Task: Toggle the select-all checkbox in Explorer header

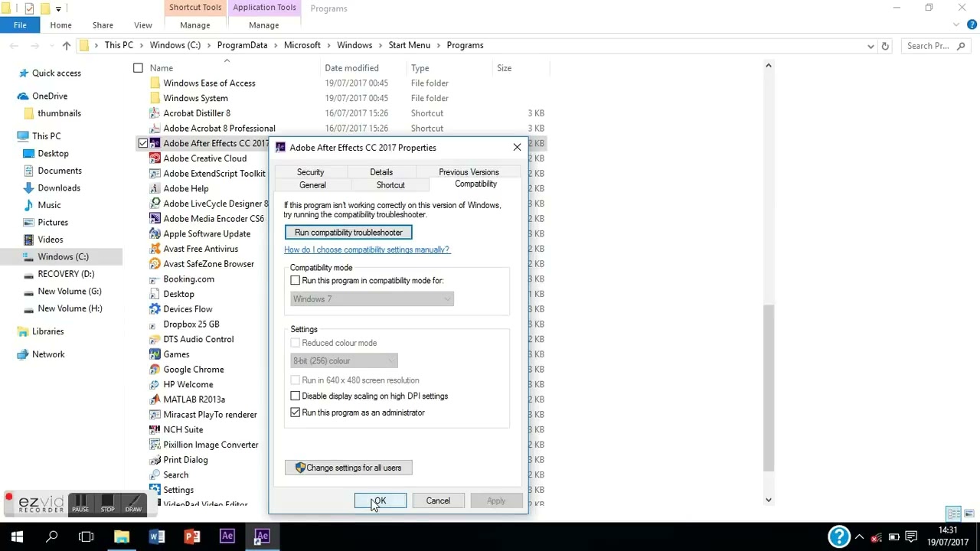Action: pyautogui.click(x=138, y=68)
